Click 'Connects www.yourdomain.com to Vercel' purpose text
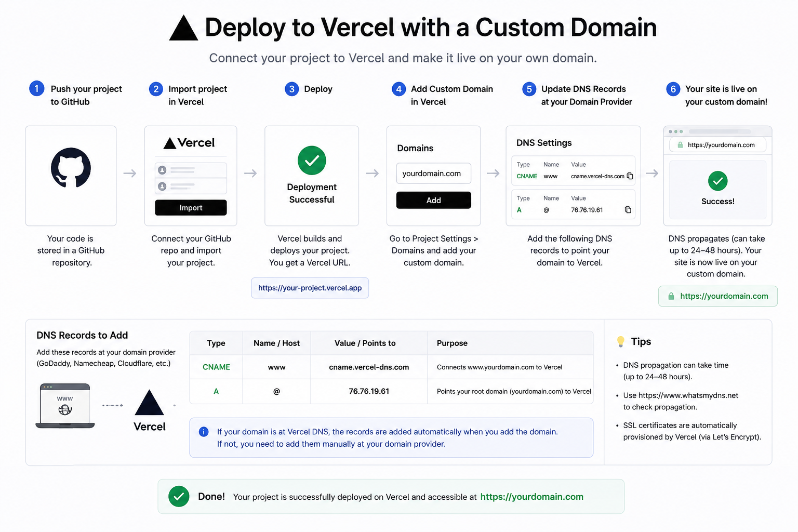This screenshot has height=532, width=798. (500, 367)
